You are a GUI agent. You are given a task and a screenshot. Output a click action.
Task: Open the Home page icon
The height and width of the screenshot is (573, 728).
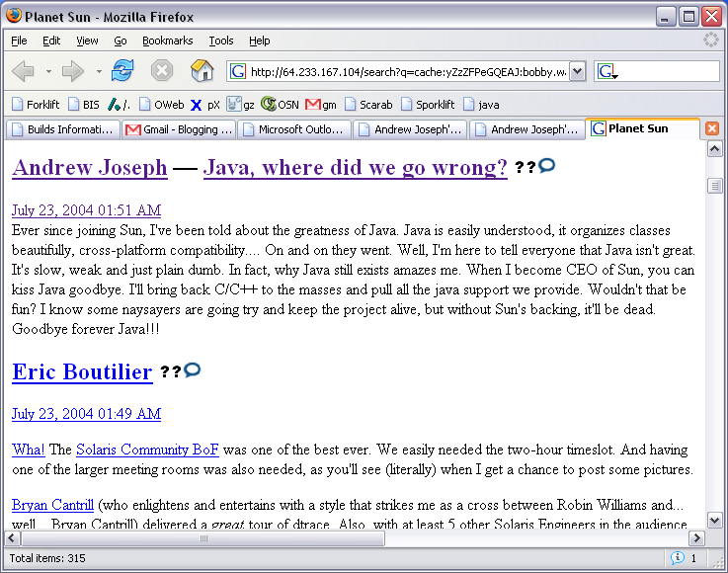click(x=202, y=70)
